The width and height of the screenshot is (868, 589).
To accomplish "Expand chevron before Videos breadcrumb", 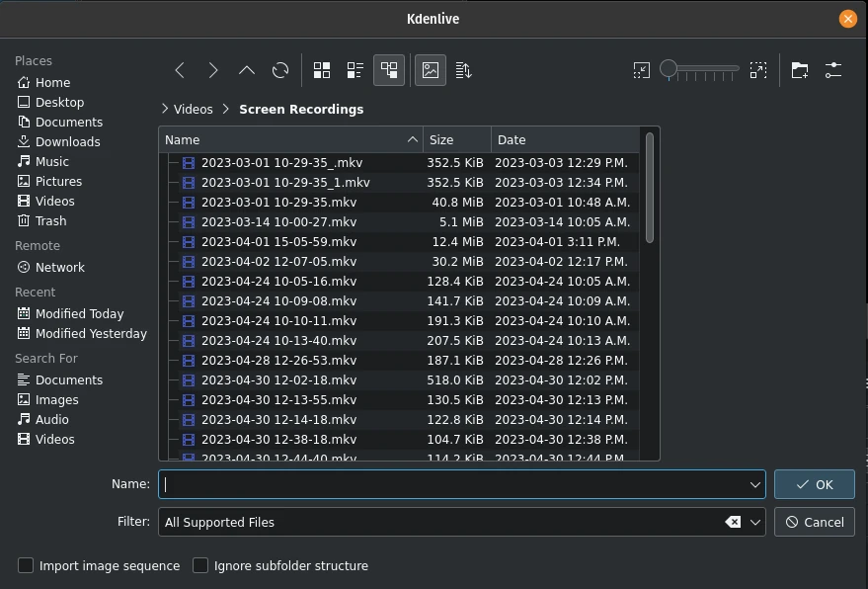I will (164, 109).
